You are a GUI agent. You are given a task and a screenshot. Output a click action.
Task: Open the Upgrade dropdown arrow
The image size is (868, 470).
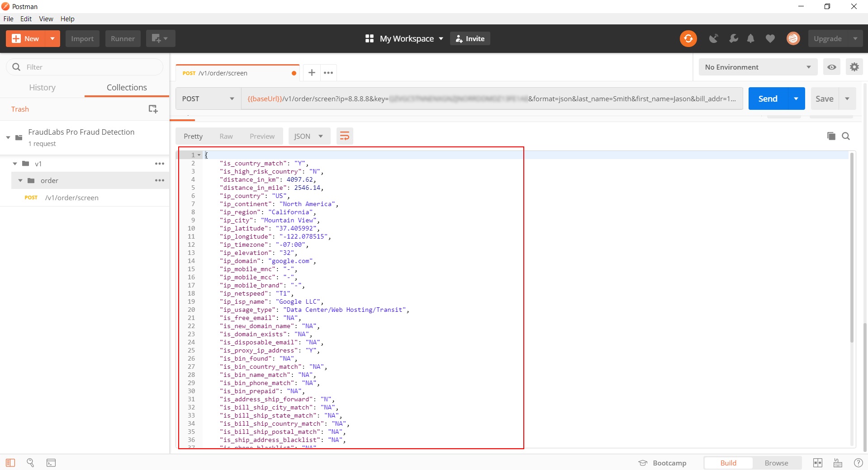click(855, 38)
